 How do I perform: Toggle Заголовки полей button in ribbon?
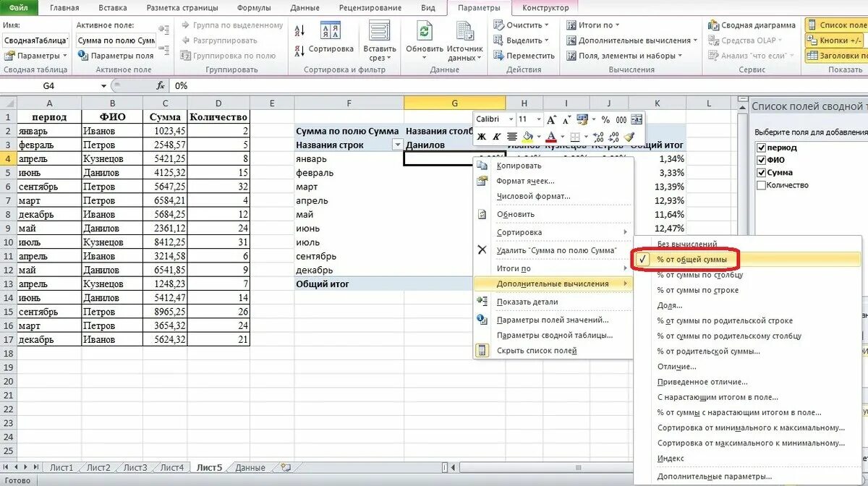[x=838, y=56]
